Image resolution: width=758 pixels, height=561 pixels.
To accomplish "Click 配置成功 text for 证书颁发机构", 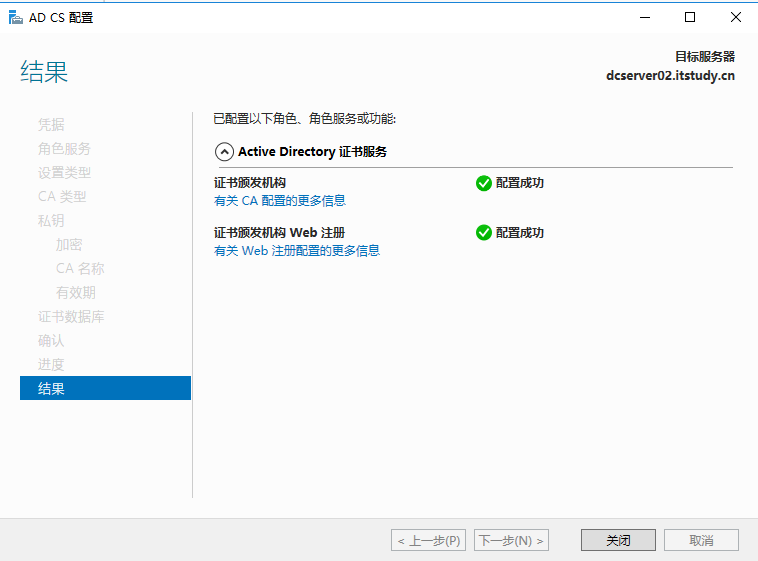I will (520, 183).
